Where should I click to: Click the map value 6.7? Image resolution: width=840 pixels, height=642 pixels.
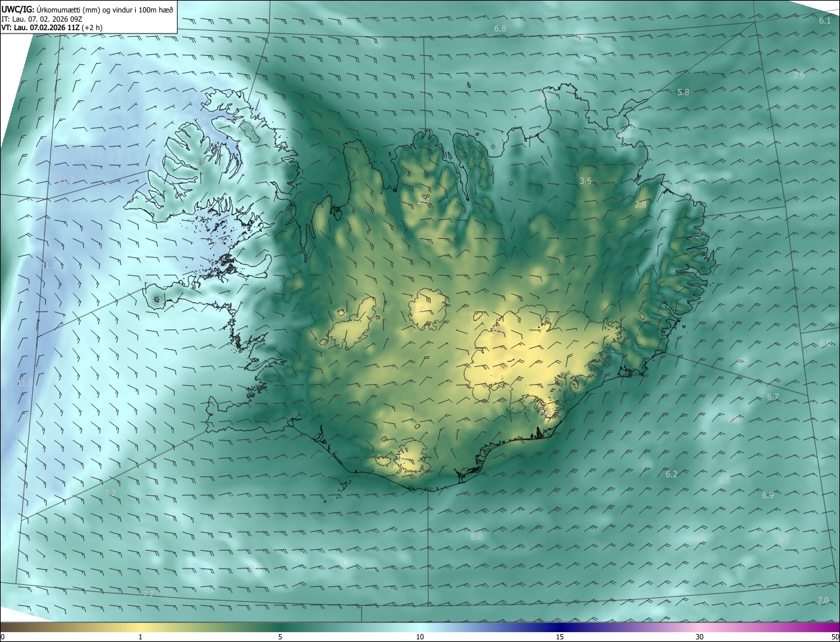773,397
